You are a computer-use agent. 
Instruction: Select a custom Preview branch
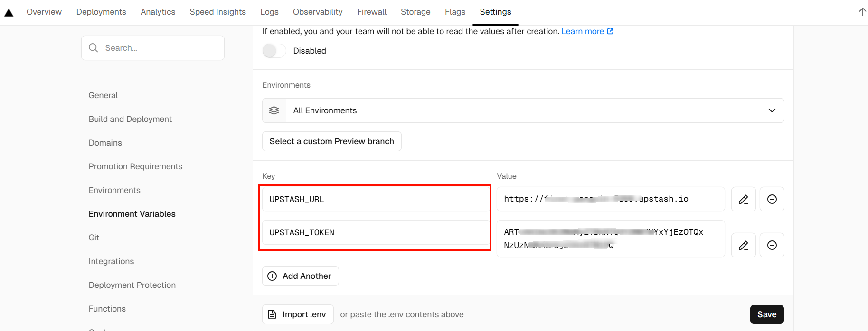(x=331, y=141)
